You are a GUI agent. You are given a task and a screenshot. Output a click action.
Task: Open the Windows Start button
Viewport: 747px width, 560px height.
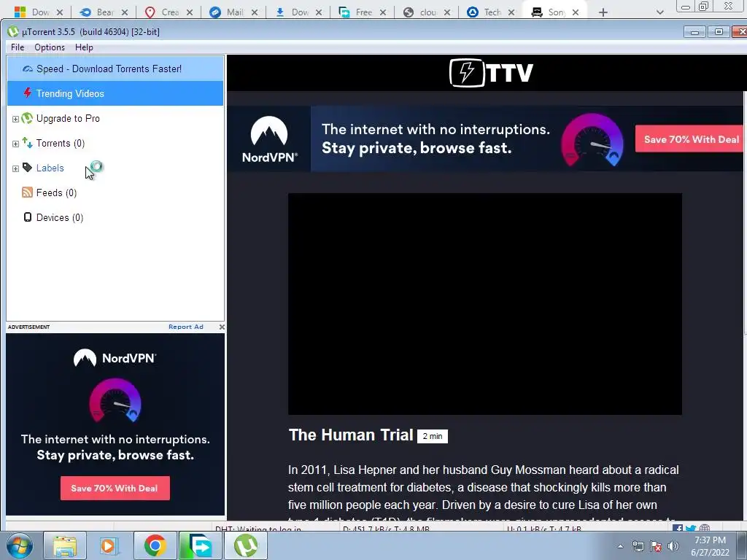click(x=20, y=545)
